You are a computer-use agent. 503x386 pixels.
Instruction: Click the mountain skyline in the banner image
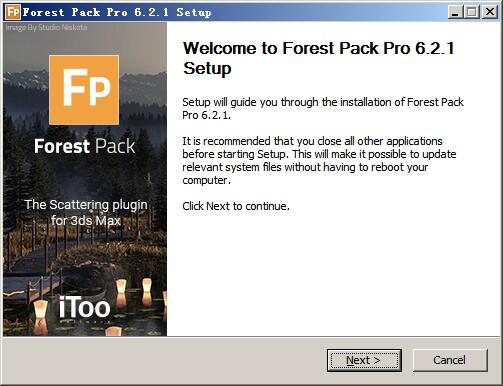(25, 80)
